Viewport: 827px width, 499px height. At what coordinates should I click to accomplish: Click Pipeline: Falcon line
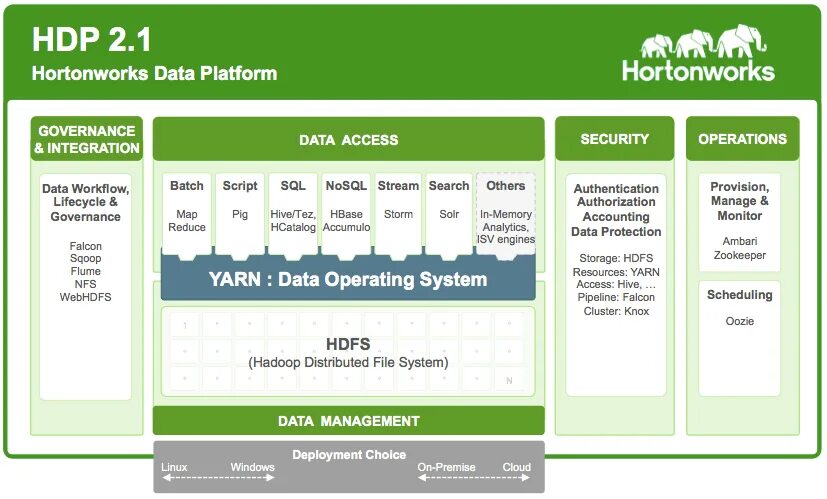(616, 297)
